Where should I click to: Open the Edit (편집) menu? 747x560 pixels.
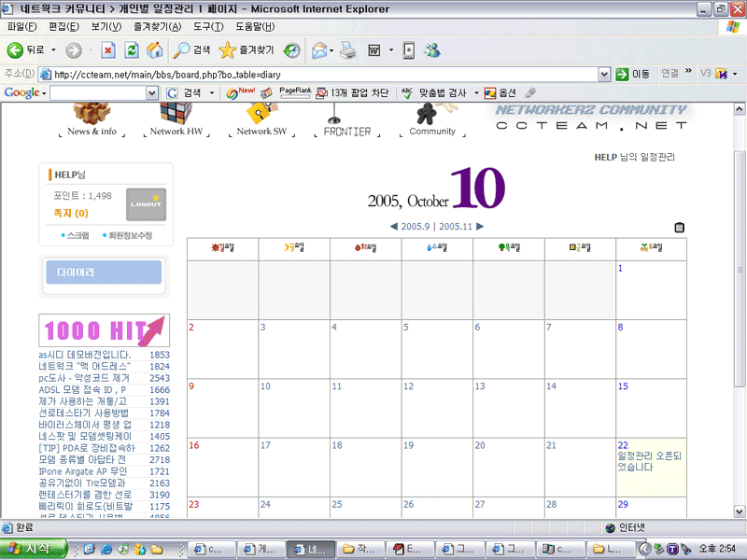pyautogui.click(x=63, y=27)
